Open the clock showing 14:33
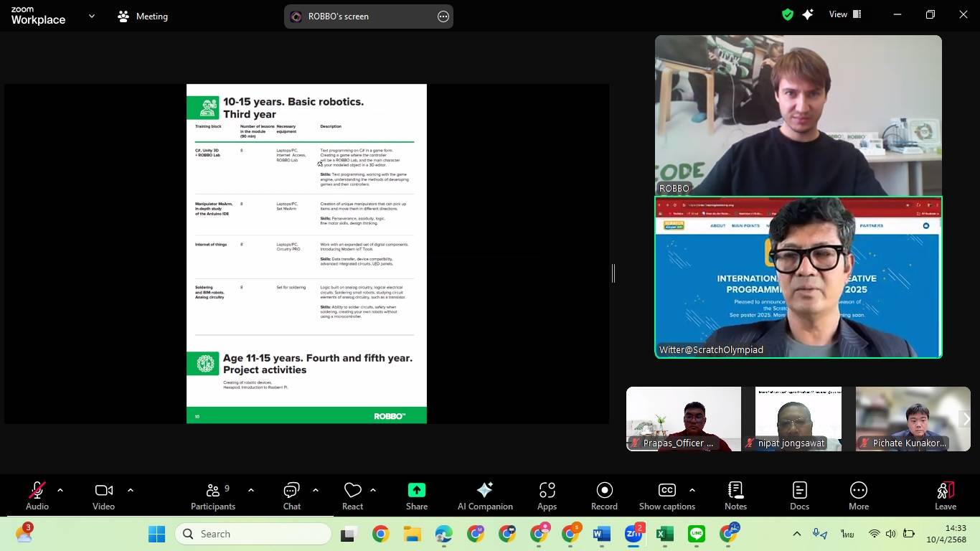 click(x=946, y=534)
